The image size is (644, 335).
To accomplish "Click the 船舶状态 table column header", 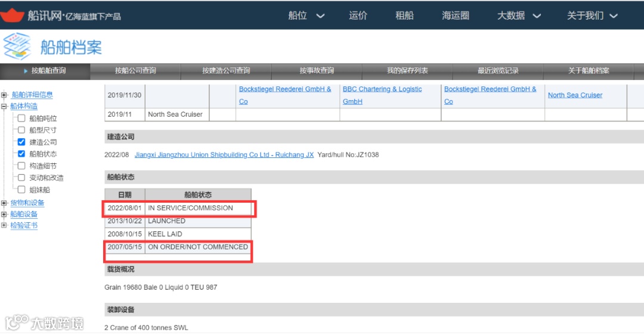I will click(198, 194).
